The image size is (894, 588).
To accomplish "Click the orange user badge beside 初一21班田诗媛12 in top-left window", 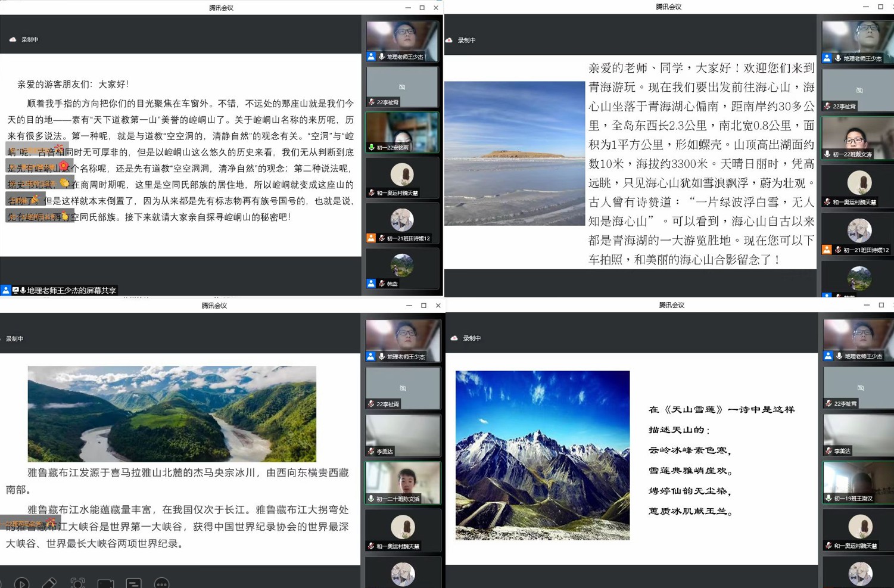I will coord(371,238).
